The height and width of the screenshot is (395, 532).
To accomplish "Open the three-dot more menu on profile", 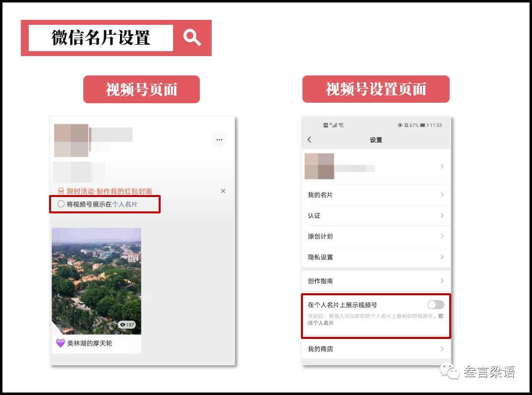I will (219, 139).
